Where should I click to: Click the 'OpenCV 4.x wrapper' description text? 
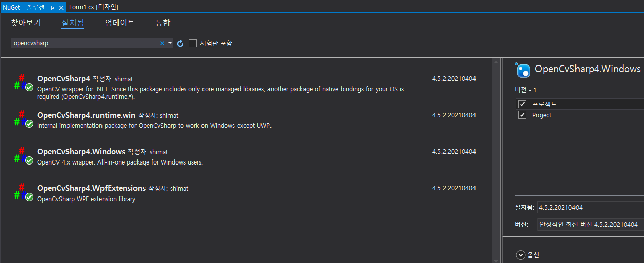[120, 162]
